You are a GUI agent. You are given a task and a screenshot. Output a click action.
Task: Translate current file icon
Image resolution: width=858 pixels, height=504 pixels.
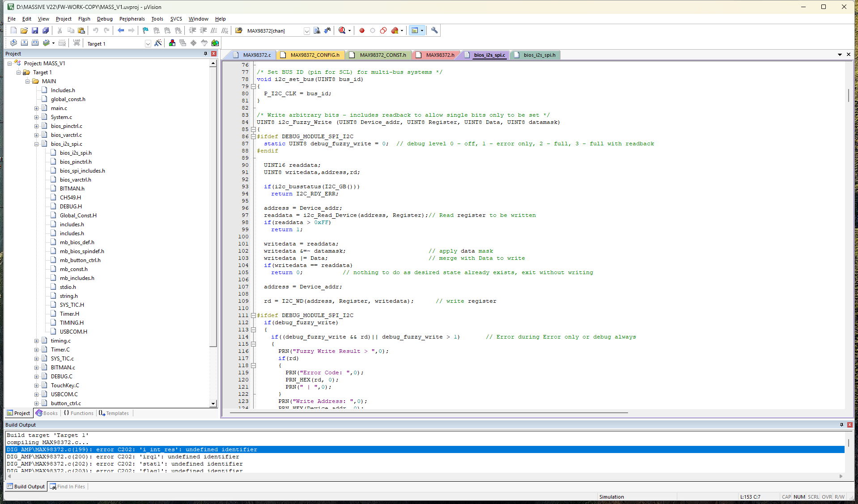click(x=13, y=43)
